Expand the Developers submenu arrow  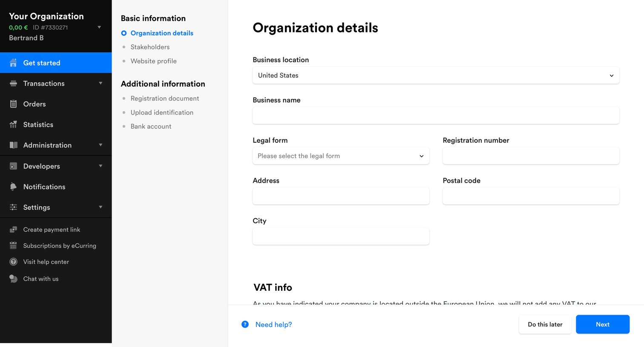point(101,166)
